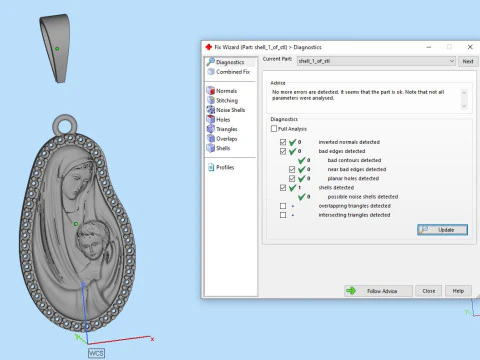Toggle inverted normals detected checkbox

coord(283,142)
